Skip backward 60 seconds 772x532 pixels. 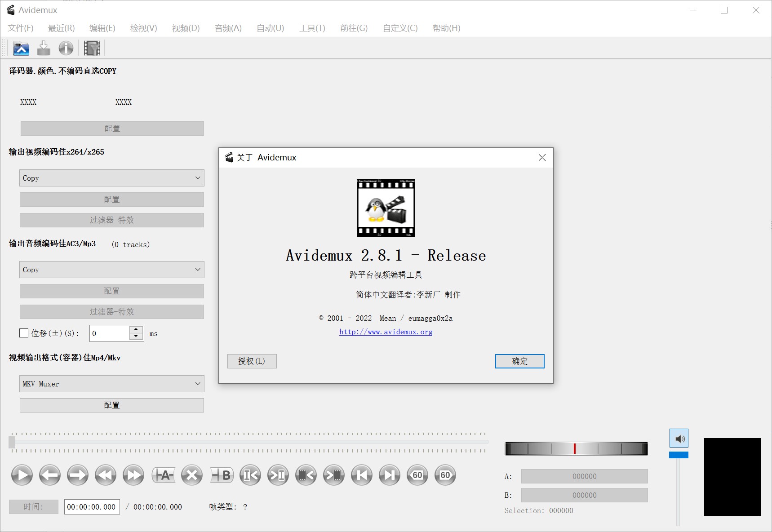coord(417,475)
